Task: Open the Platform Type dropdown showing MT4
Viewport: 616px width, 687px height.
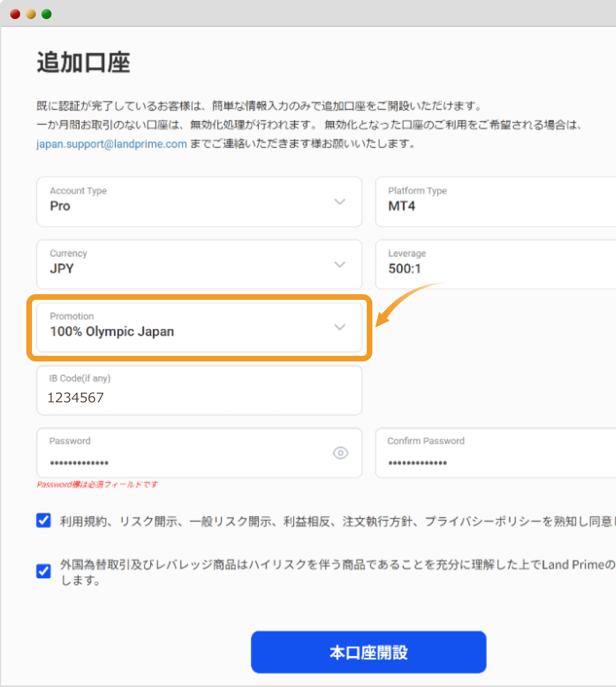Action: [x=496, y=202]
